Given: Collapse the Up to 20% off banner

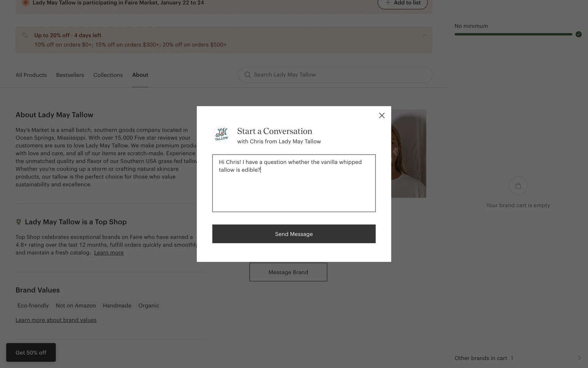Looking at the screenshot, I should 424,35.
